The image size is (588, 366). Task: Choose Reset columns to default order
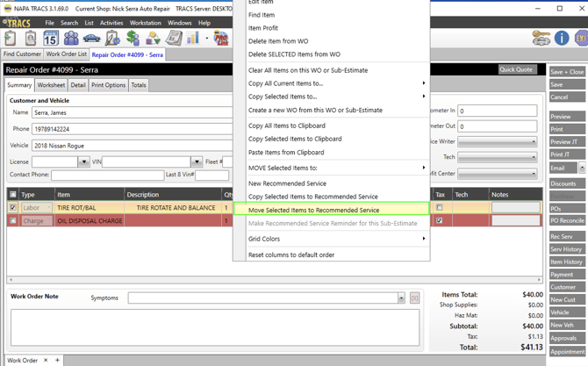(291, 255)
